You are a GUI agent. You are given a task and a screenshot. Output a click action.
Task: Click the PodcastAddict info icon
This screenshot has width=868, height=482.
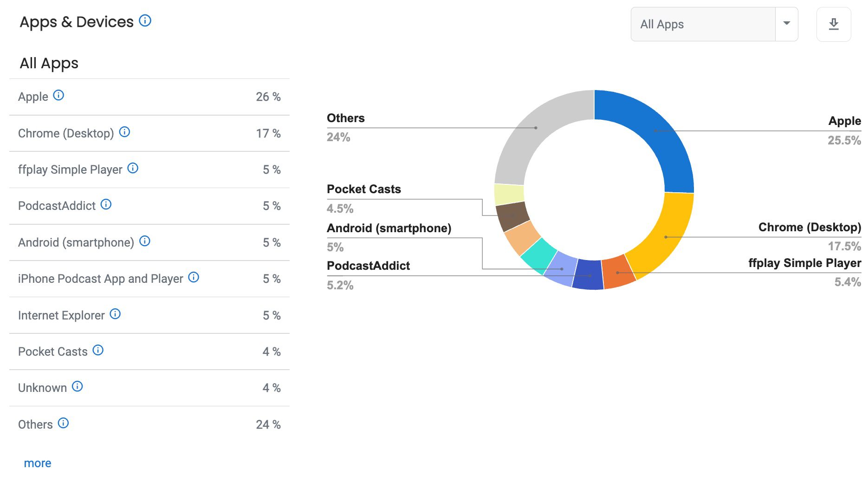[x=106, y=204]
